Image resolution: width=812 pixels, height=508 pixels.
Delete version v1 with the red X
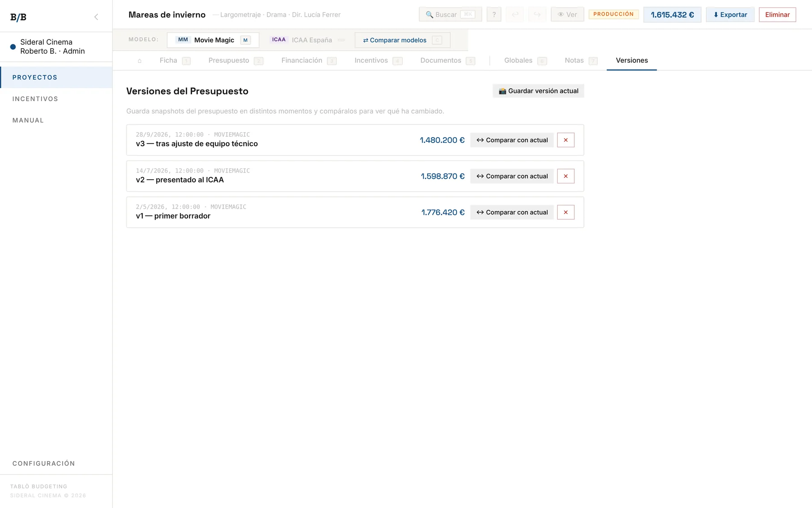(x=566, y=212)
